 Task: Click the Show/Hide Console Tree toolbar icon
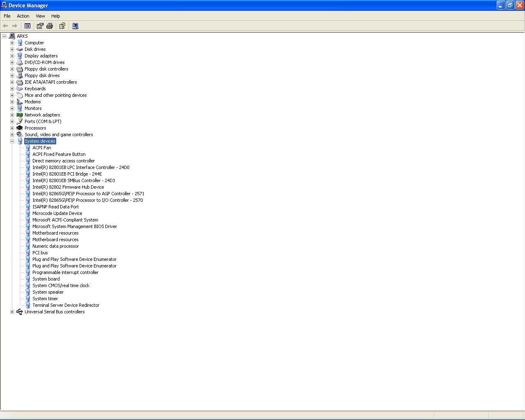coord(27,26)
